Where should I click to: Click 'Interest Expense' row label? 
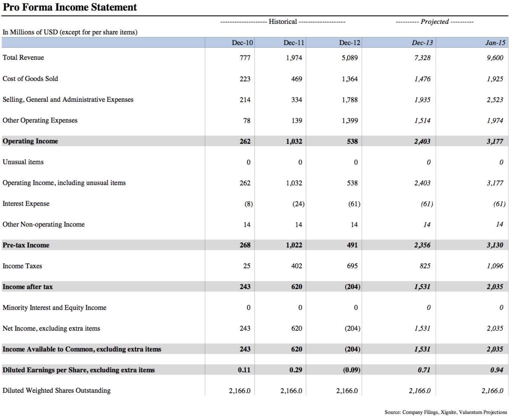pos(26,204)
